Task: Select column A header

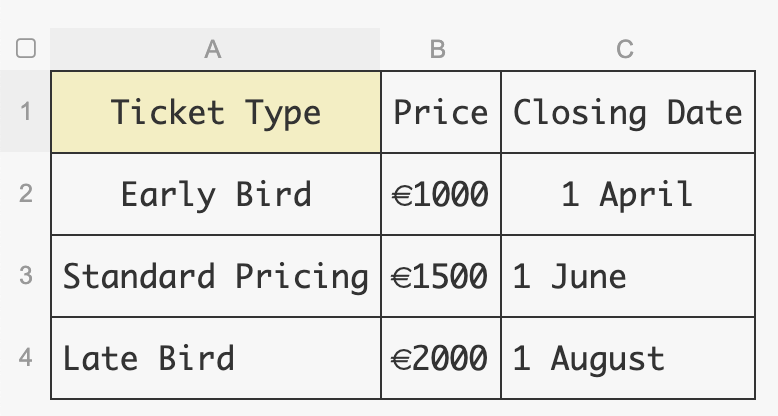Action: (214, 48)
